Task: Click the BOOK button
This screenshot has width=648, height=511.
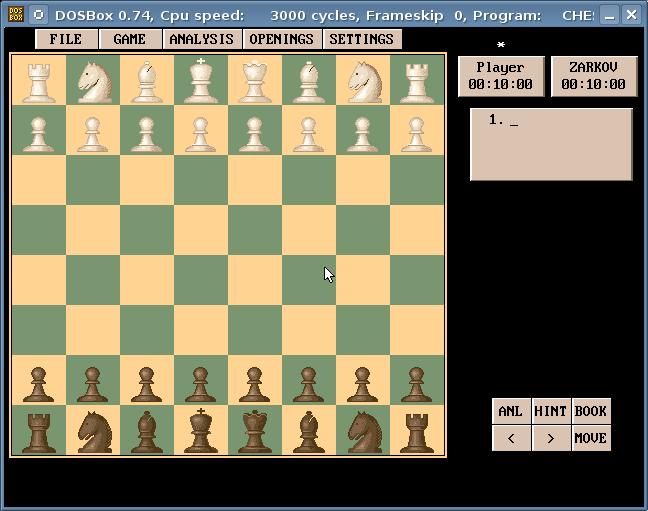Action: [590, 411]
